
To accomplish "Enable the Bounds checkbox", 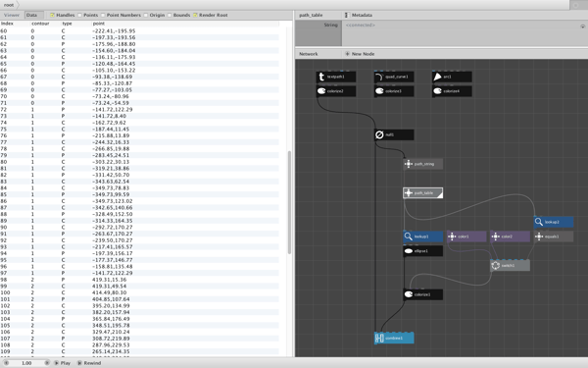I will 170,15.
